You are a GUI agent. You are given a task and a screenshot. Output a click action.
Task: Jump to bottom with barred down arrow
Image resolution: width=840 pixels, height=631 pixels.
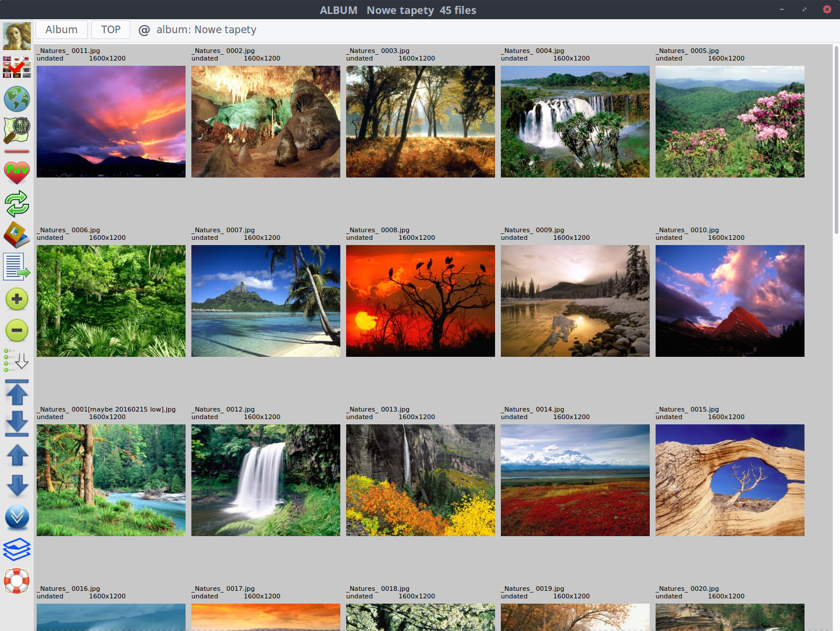(x=17, y=423)
